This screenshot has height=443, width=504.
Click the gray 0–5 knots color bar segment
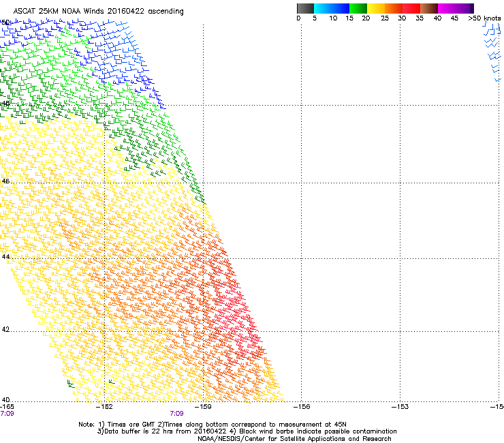[x=305, y=8]
